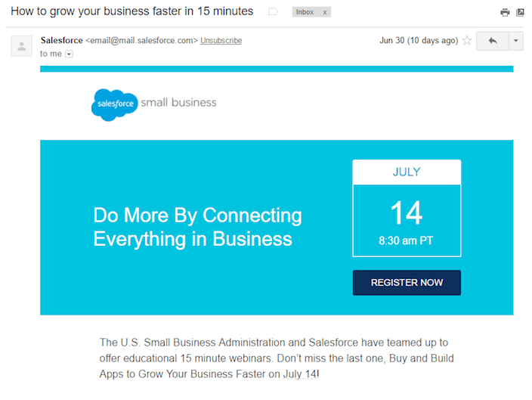
Task: Expand the more options arrow beside reply
Action: coord(515,41)
